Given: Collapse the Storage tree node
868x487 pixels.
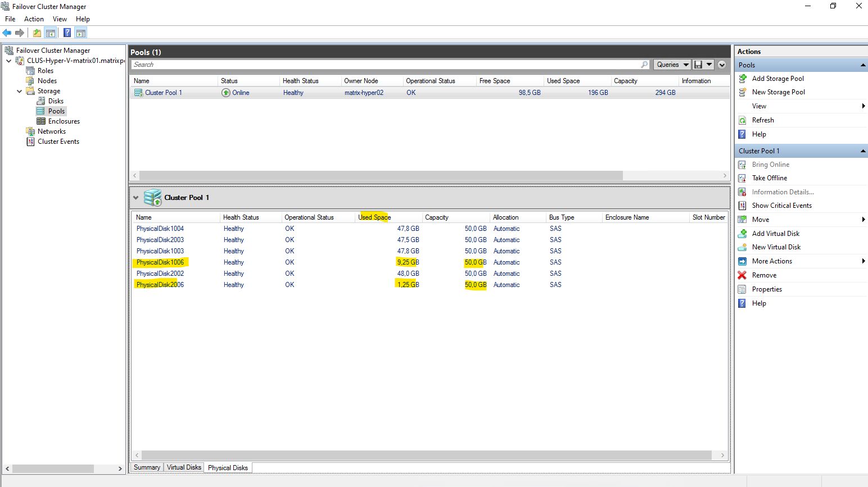Looking at the screenshot, I should [20, 91].
